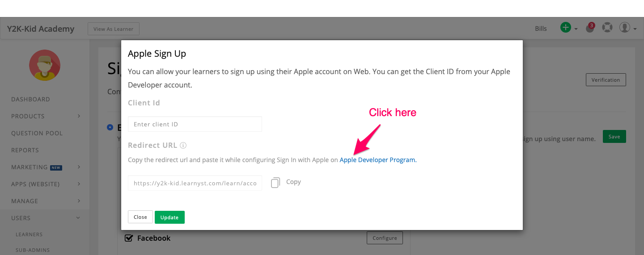Click the green plus add icon
The height and width of the screenshot is (255, 644).
pos(566,28)
